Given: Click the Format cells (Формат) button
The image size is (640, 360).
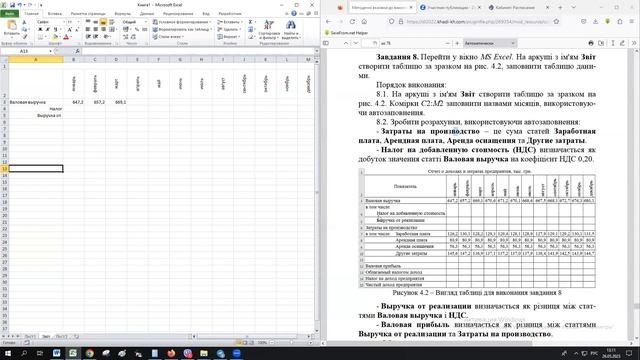Looking at the screenshot, I should [230, 37].
